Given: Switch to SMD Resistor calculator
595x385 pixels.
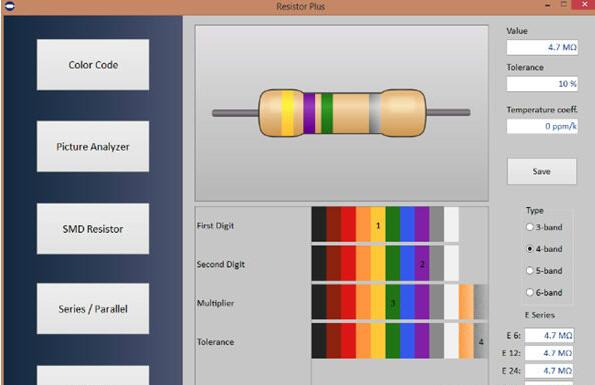Looking at the screenshot, I should 93,229.
